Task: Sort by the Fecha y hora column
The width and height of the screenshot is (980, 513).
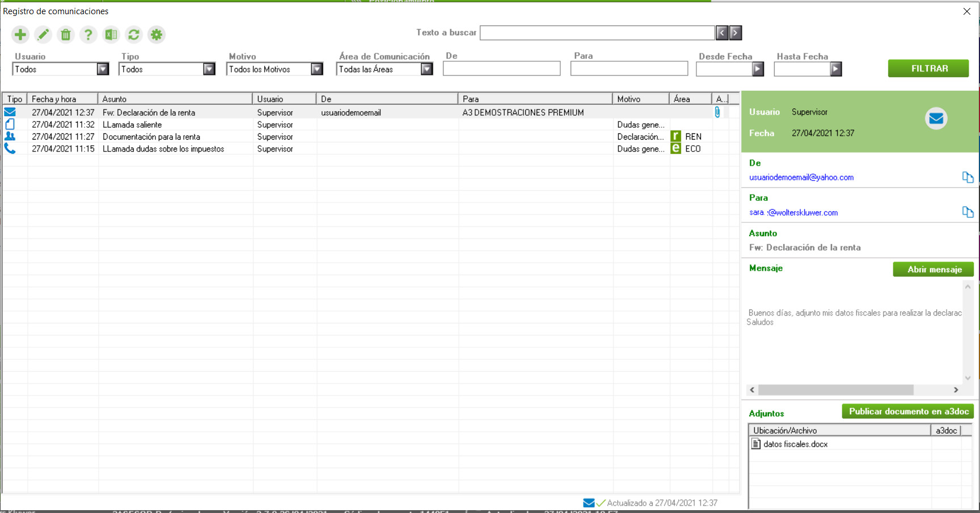Action: (x=62, y=99)
